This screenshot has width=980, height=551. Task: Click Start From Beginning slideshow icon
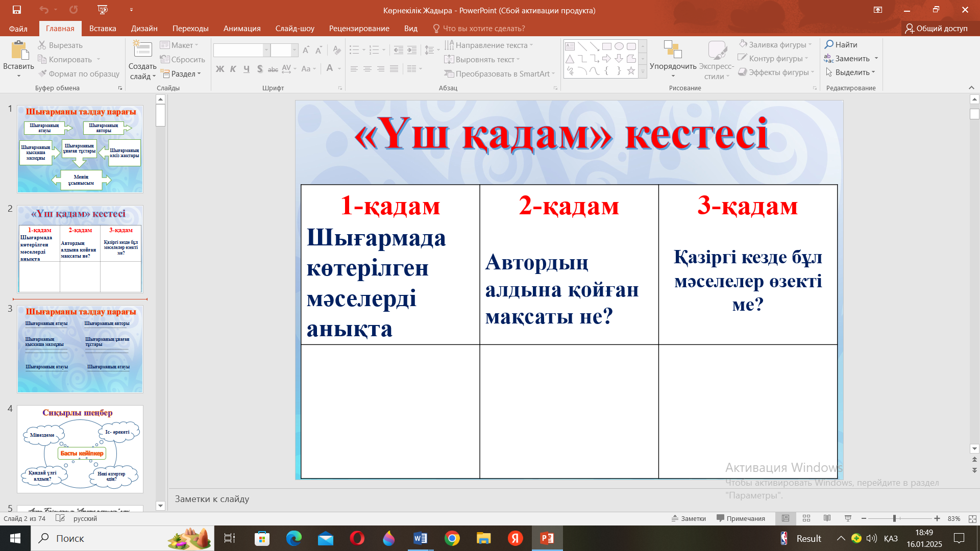tap(103, 10)
